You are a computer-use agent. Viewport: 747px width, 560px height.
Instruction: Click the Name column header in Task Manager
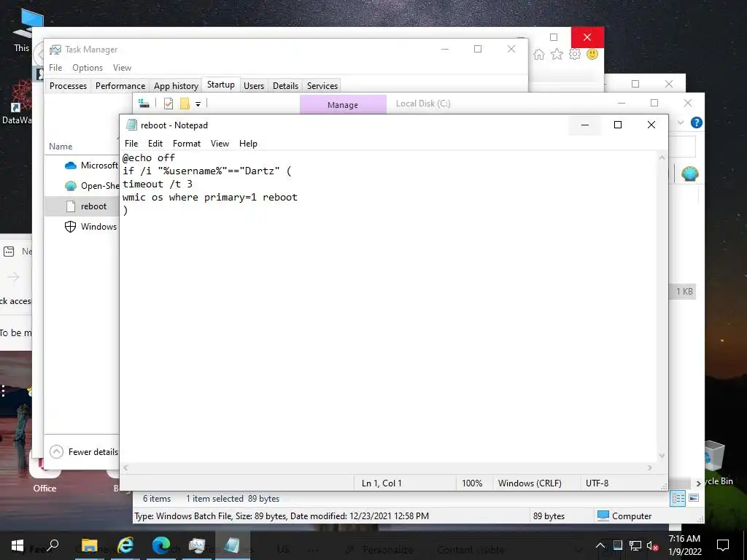click(61, 146)
